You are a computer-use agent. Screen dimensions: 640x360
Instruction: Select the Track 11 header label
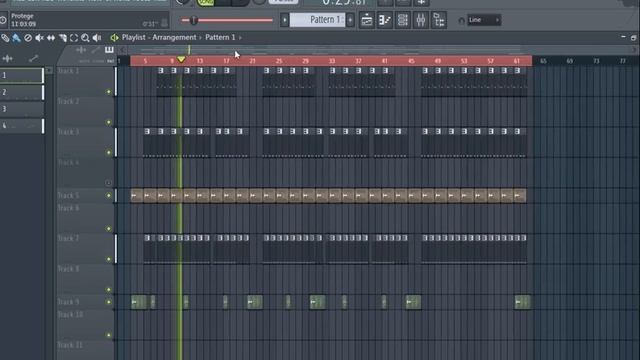click(70, 345)
